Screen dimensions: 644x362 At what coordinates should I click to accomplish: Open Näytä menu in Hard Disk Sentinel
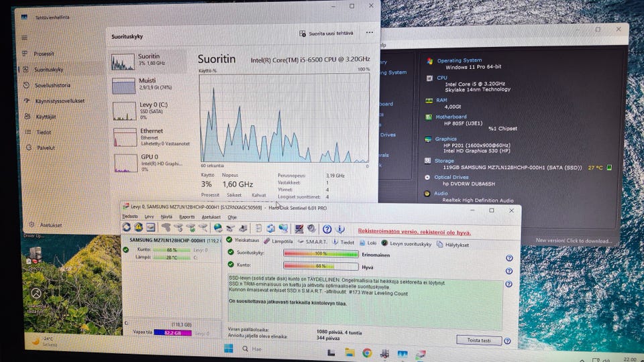pos(166,217)
